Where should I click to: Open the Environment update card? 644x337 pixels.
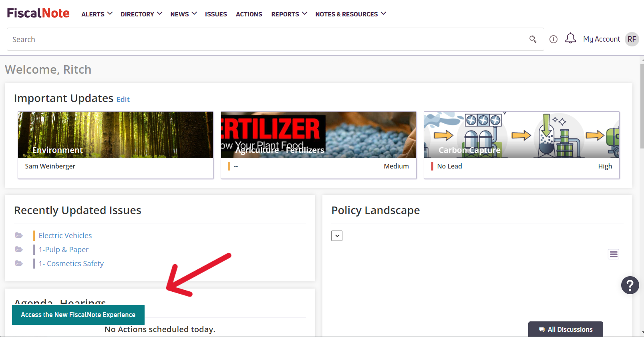115,145
